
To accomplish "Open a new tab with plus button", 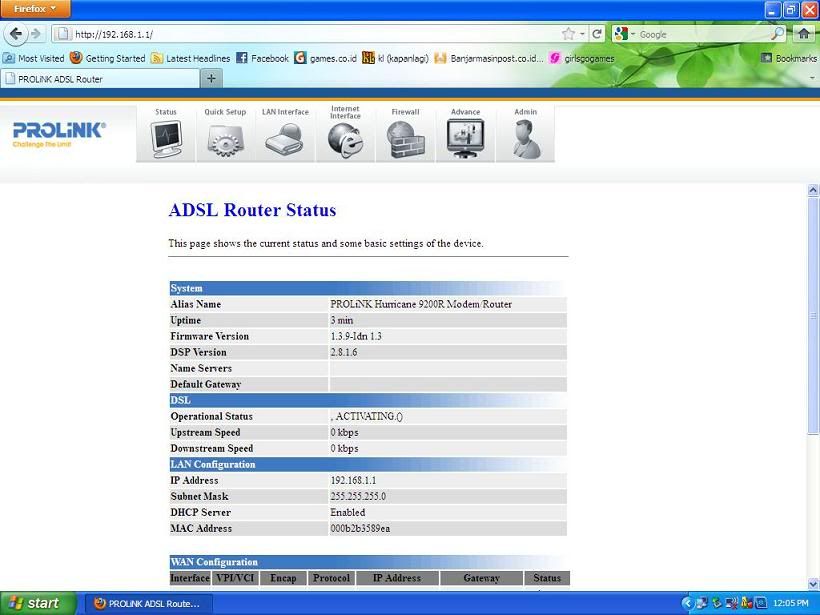I will point(211,78).
